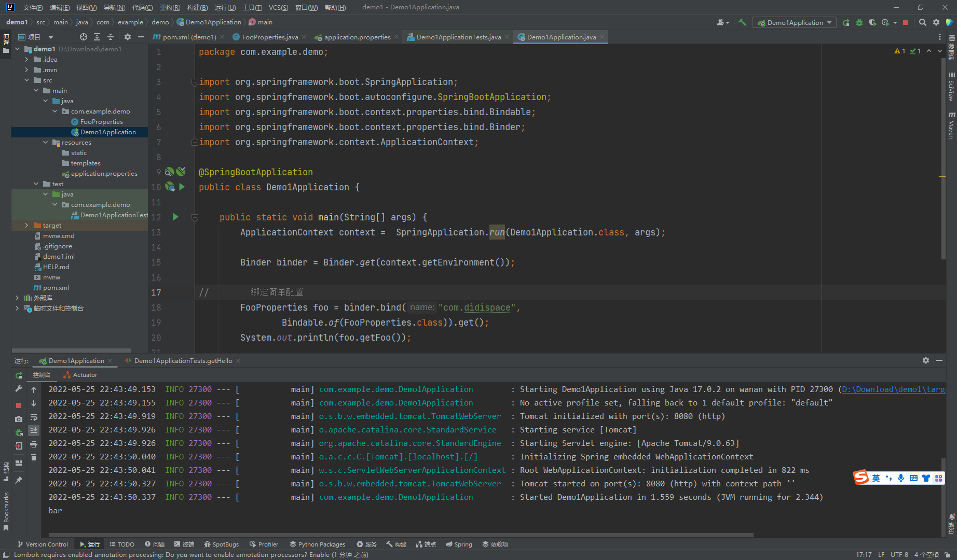
Task: Click the Build Project hammer icon
Action: (742, 22)
